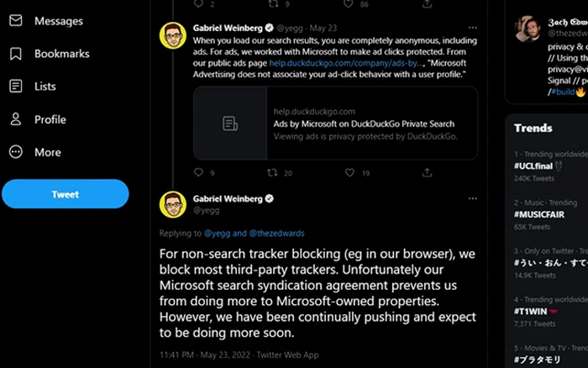The height and width of the screenshot is (368, 588).
Task: Open @yegg and @thezedwards reply mention link
Action: click(255, 234)
